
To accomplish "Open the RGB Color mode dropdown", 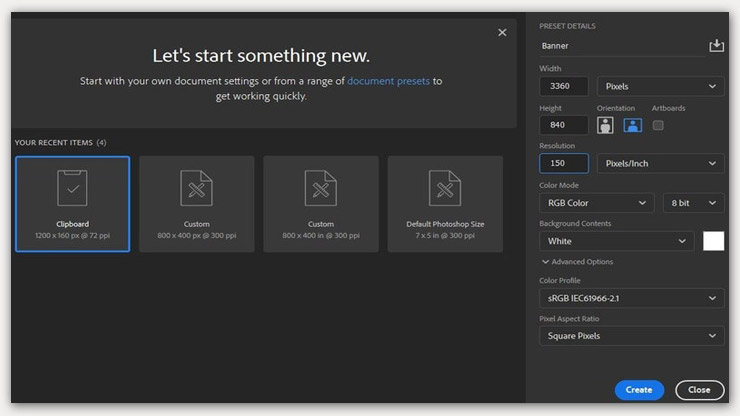I will click(597, 203).
